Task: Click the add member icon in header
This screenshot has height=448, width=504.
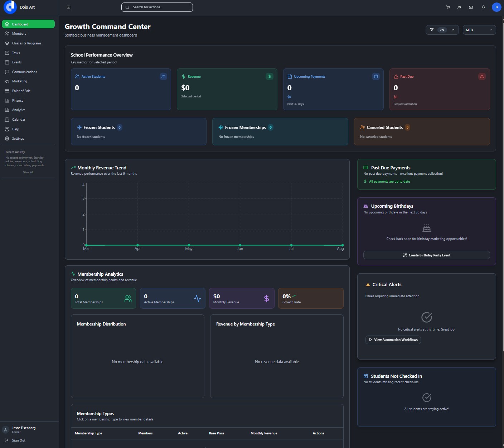Action: pos(459,7)
